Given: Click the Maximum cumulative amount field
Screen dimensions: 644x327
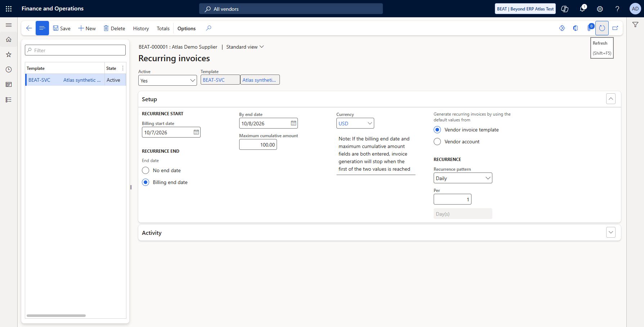Looking at the screenshot, I should pyautogui.click(x=258, y=144).
